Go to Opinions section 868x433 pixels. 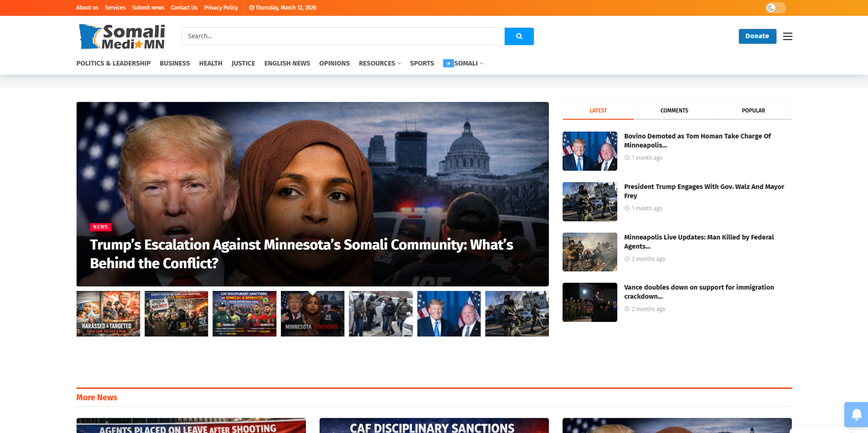[334, 63]
